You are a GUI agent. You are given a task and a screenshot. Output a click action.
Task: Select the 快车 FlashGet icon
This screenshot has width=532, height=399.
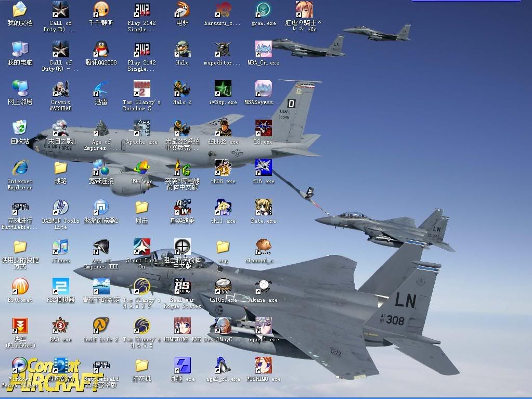(20, 326)
